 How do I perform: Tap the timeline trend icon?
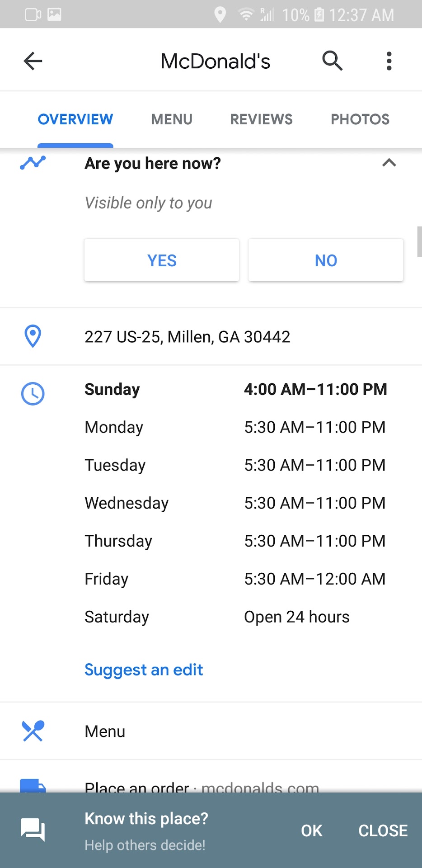point(33,162)
